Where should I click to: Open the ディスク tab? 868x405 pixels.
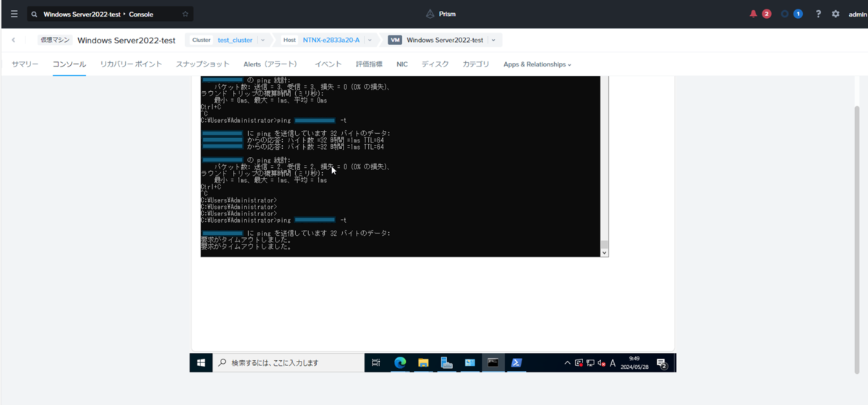(x=435, y=64)
